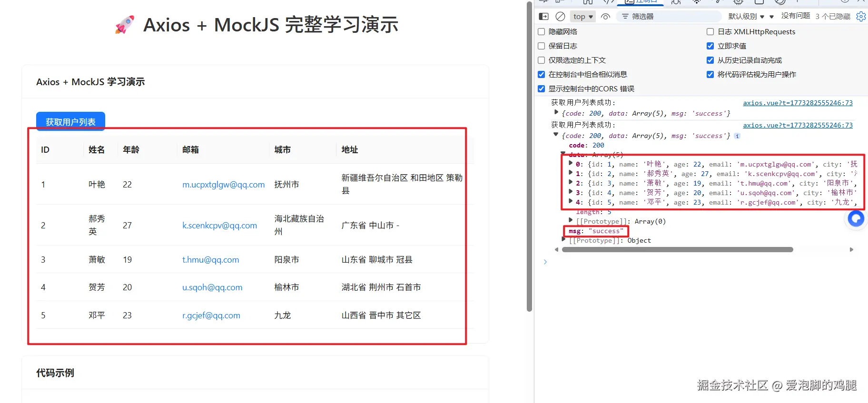Viewport: 868px width, 403px height.
Task: Open email link t.hmu@qq.com
Action: (x=211, y=260)
